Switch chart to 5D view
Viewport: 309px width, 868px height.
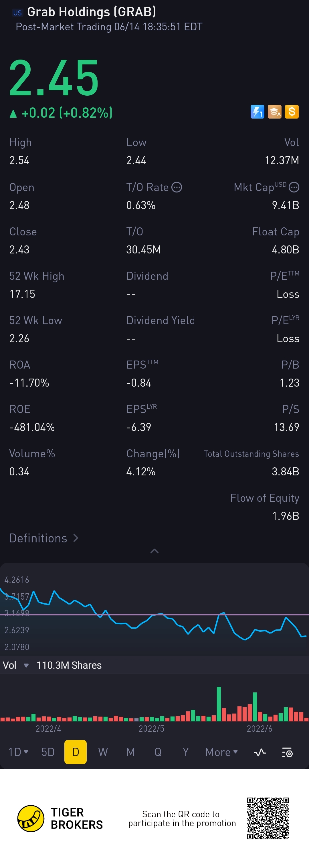(48, 752)
